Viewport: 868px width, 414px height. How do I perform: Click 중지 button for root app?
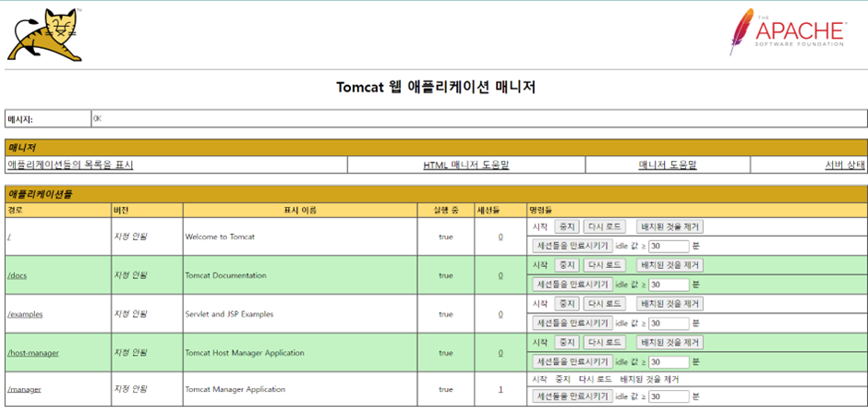click(x=567, y=226)
